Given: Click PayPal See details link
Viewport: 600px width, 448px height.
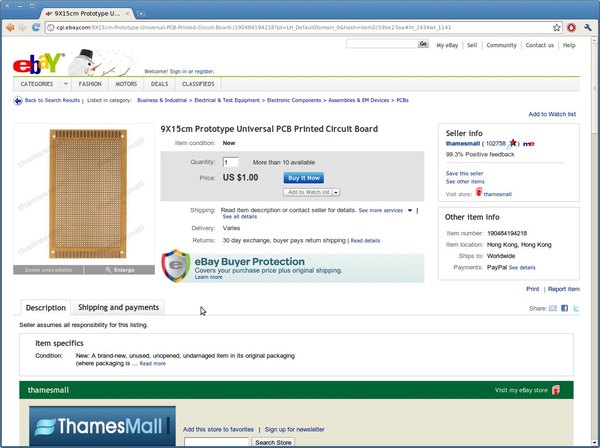Looking at the screenshot, I should pos(522,267).
